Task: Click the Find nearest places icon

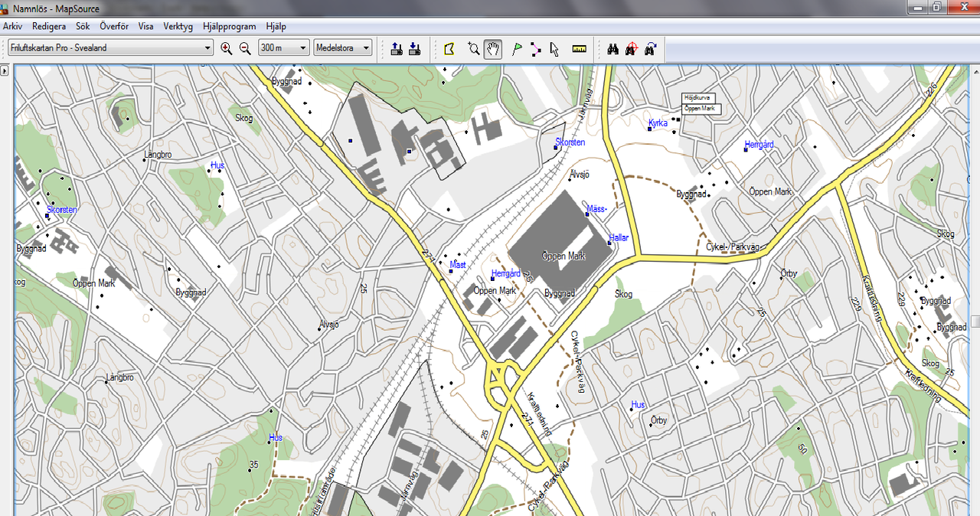Action: (632, 49)
